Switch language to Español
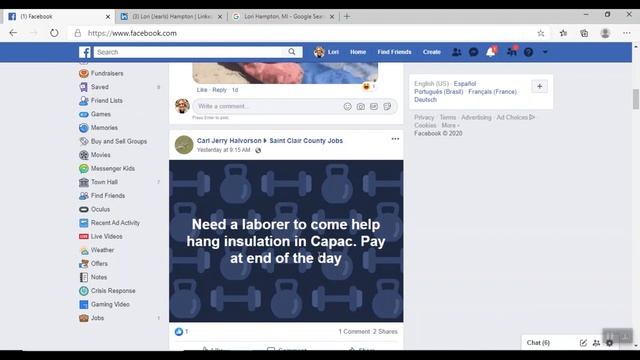Image resolution: width=640 pixels, height=360 pixels. pos(465,84)
